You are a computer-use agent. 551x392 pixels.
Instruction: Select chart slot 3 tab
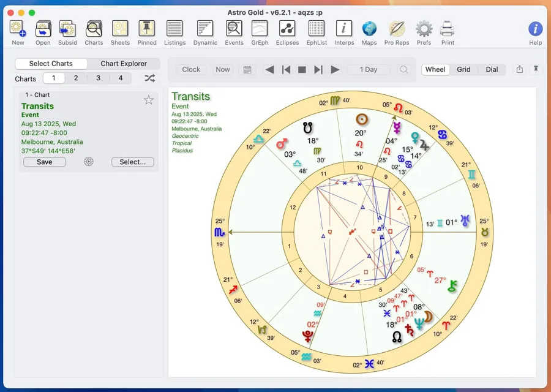pyautogui.click(x=98, y=78)
